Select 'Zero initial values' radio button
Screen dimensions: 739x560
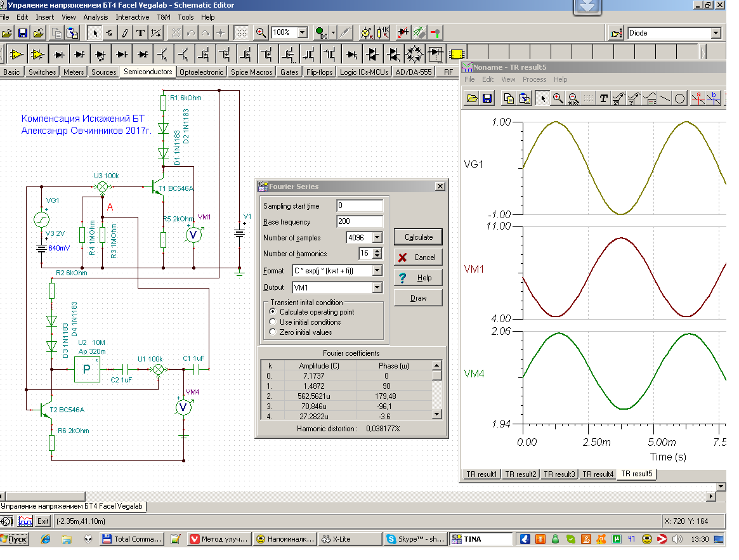[x=273, y=332]
